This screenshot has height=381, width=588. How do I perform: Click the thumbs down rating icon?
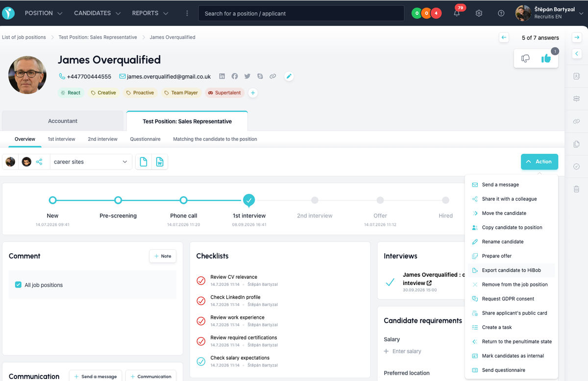(x=525, y=59)
